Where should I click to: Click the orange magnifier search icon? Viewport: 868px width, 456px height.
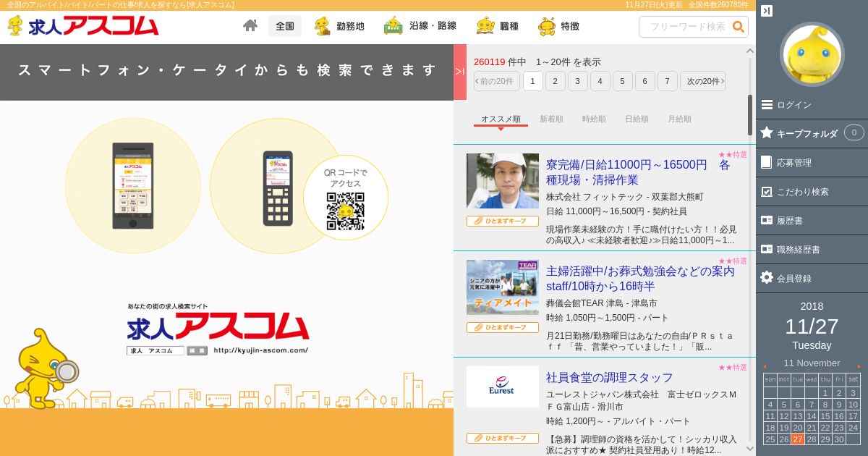click(x=739, y=27)
